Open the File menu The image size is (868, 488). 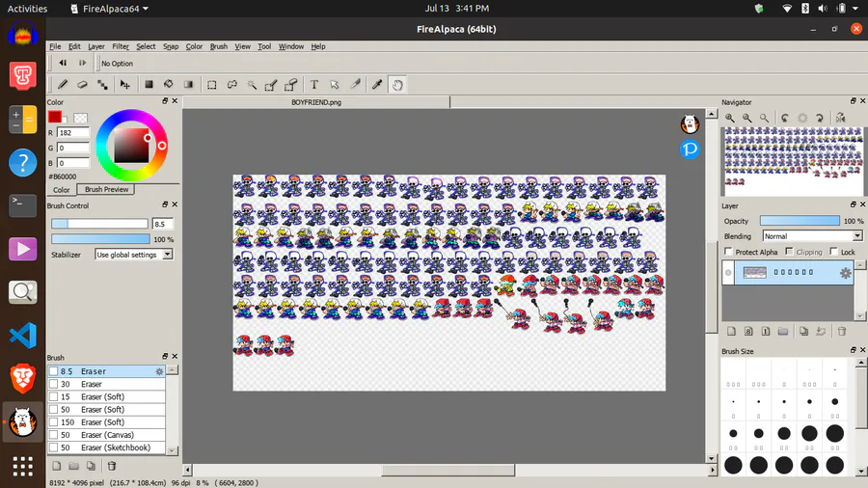point(55,46)
